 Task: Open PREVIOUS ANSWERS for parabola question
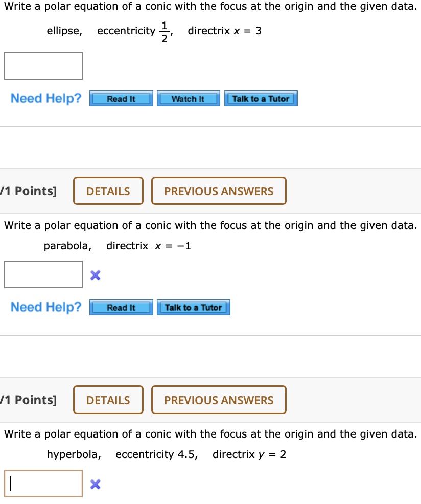[219, 191]
